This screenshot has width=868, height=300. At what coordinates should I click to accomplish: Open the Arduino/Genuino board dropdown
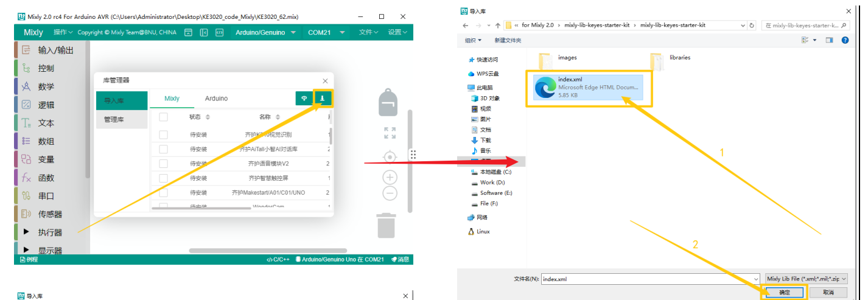[x=266, y=32]
